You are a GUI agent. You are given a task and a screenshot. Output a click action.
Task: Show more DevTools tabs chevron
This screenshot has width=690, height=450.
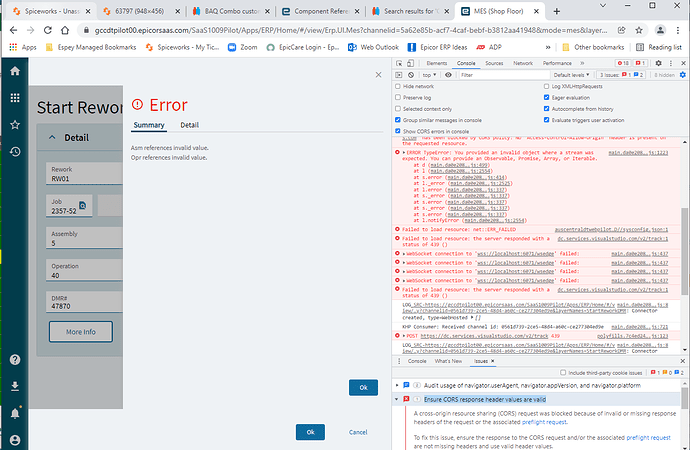click(582, 63)
